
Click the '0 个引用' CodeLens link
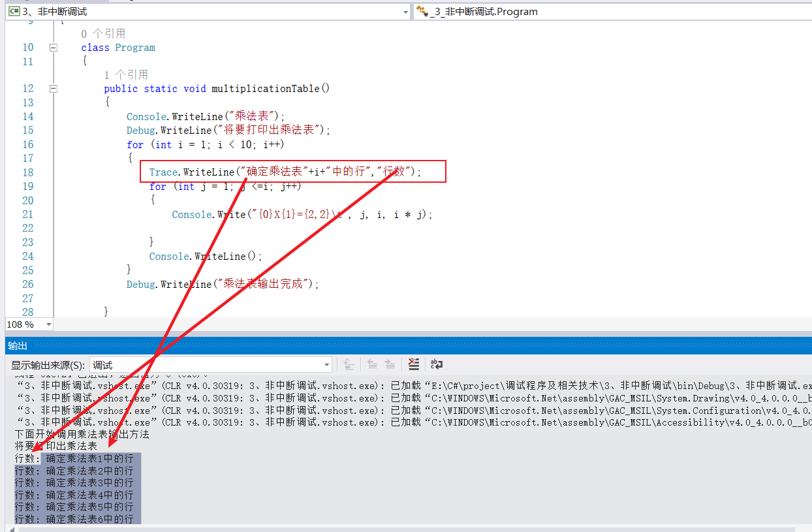(x=103, y=33)
